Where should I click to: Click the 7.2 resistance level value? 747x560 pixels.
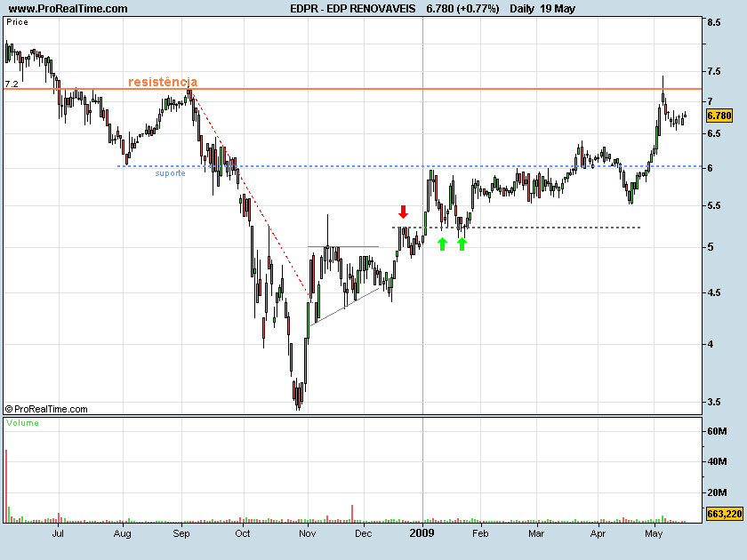pos(12,84)
